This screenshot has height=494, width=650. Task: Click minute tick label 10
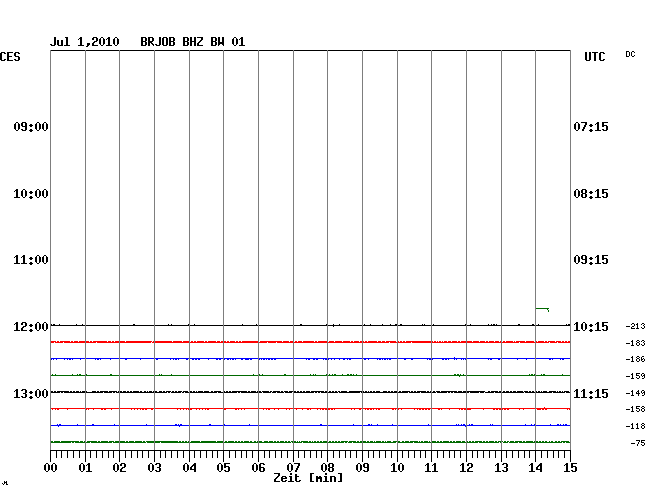coord(397,468)
